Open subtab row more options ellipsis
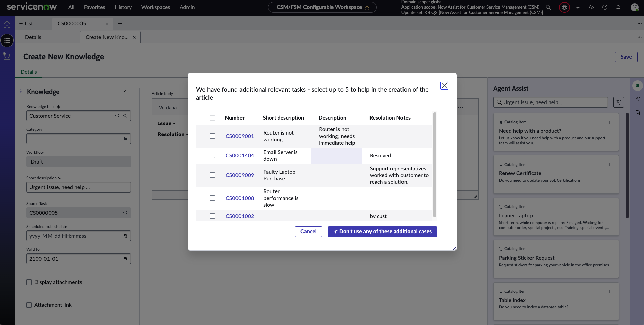The image size is (644, 325). click(639, 37)
